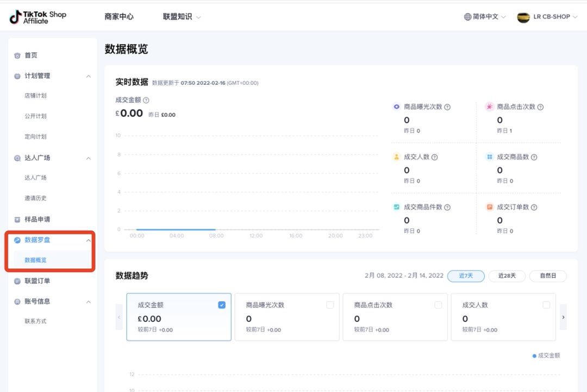Screen dimensions: 587x392
Task: Click the 成交订单数 orange icon
Action: tap(490, 207)
